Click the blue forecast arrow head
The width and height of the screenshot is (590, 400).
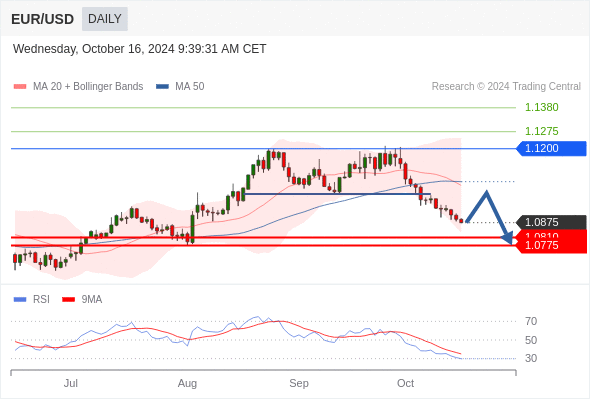pyautogui.click(x=508, y=238)
